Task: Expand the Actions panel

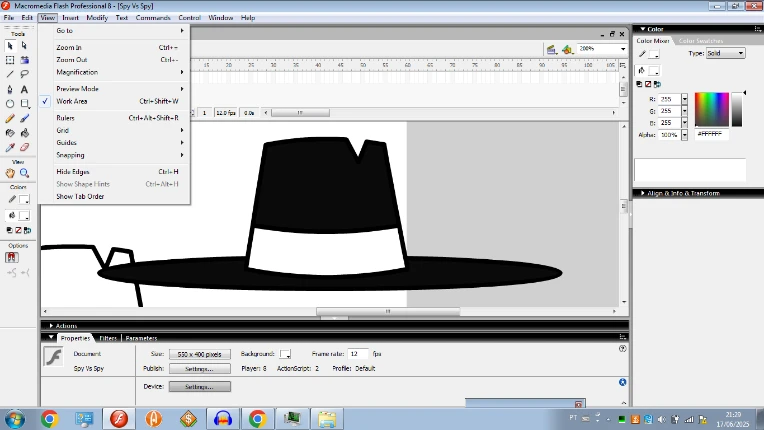Action: point(51,326)
